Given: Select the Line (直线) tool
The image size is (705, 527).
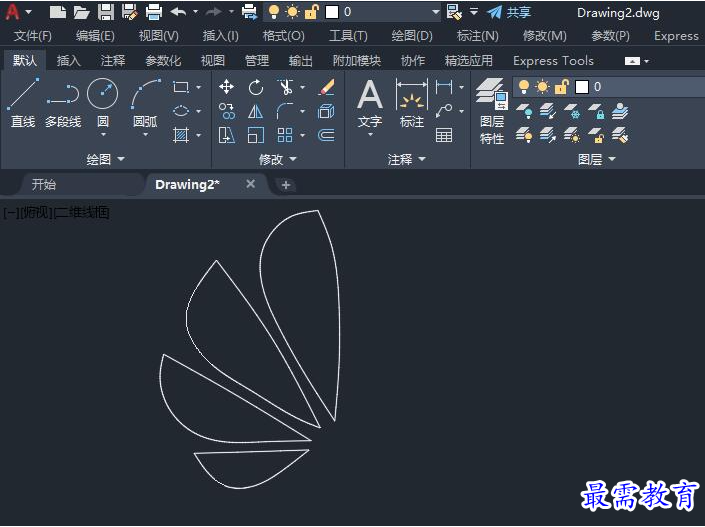Looking at the screenshot, I should [x=23, y=103].
